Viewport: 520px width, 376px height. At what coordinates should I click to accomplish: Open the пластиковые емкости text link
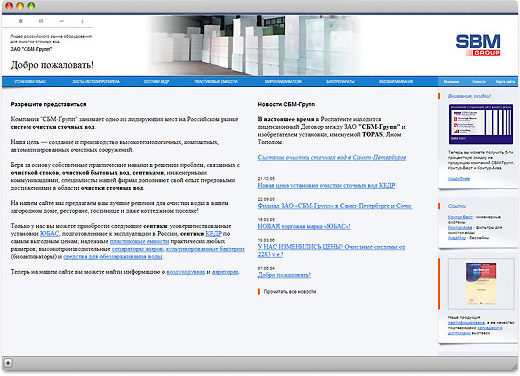pyautogui.click(x=139, y=241)
